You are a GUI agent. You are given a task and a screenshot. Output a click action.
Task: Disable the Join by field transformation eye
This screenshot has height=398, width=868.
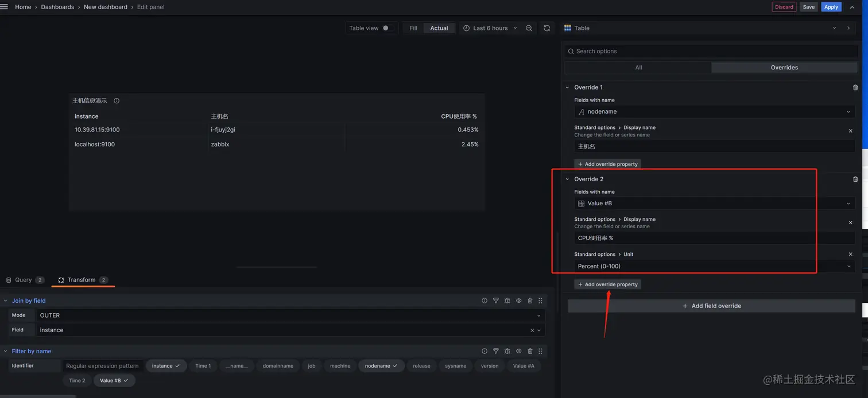(518, 301)
